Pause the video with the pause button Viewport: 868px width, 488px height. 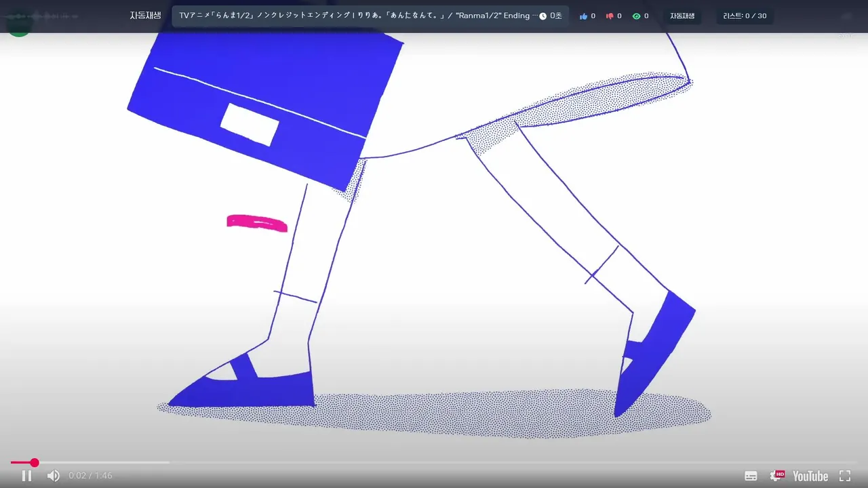pyautogui.click(x=26, y=476)
